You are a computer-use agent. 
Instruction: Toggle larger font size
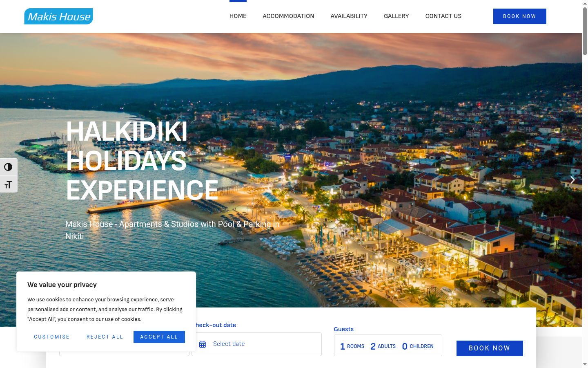[x=9, y=184]
